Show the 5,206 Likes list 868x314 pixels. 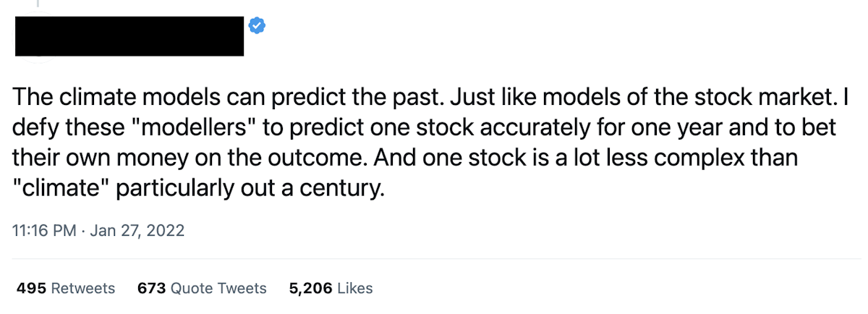[331, 288]
